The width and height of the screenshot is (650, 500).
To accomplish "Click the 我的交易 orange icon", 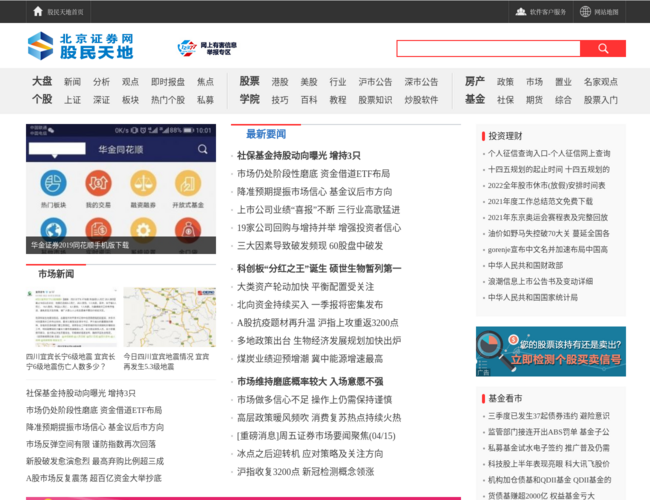I will coord(98,183).
